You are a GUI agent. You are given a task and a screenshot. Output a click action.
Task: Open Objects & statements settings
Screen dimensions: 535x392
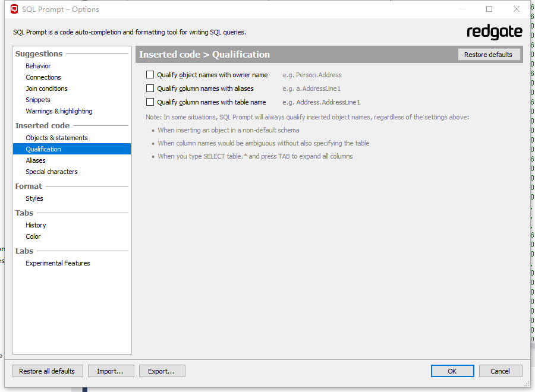56,138
